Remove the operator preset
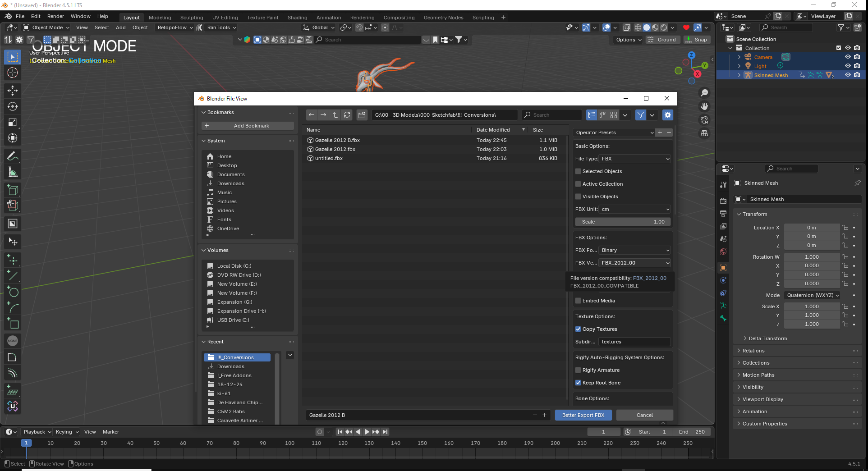 pyautogui.click(x=669, y=133)
